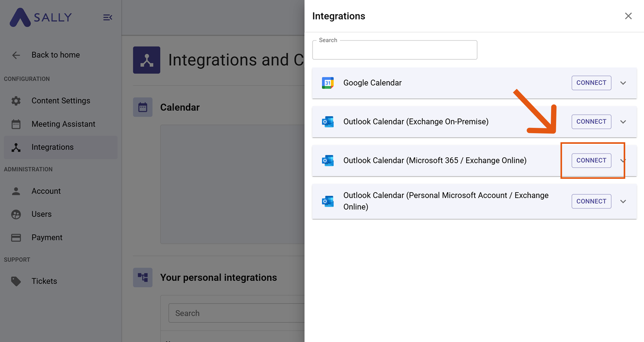Open the Account menu item

point(46,191)
